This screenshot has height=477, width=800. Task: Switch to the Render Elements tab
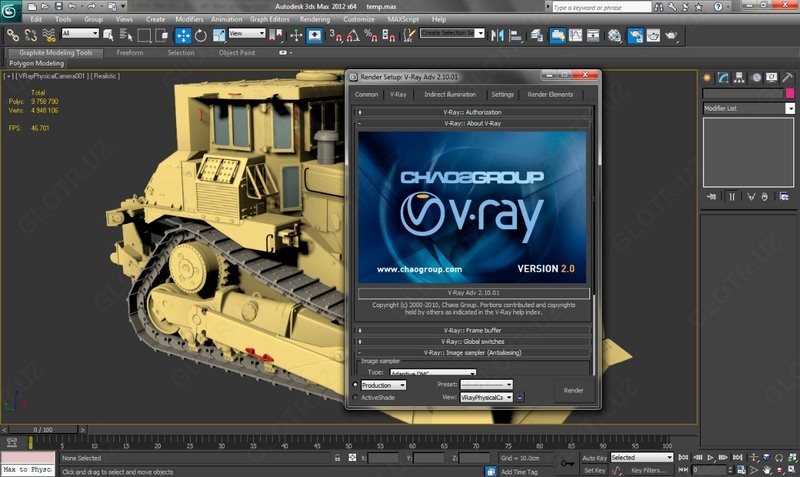click(x=550, y=94)
